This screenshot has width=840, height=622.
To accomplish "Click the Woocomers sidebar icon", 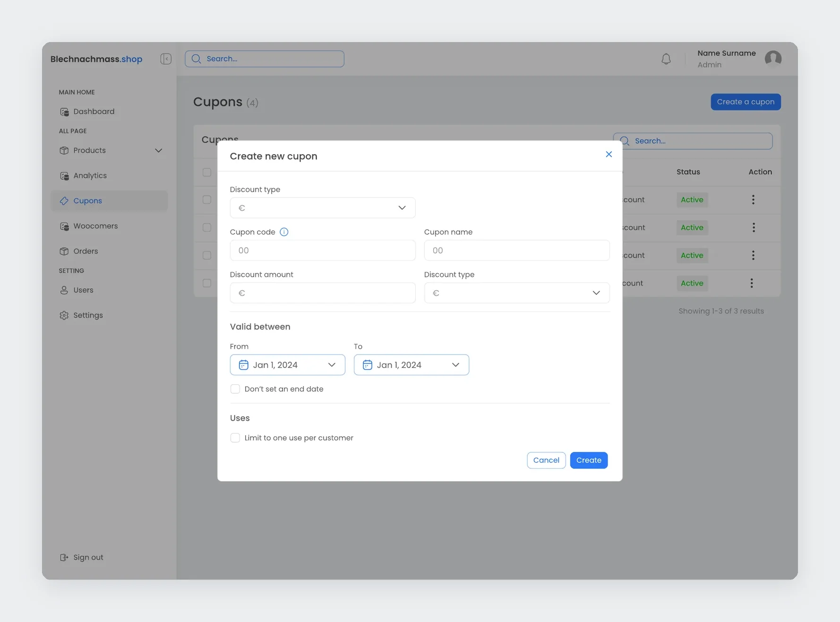I will tap(64, 226).
